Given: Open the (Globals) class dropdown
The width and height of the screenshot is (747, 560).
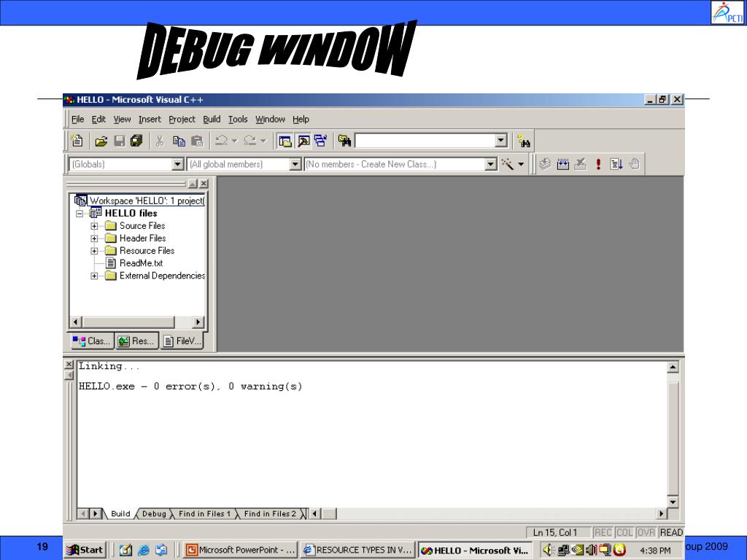Looking at the screenshot, I should tap(178, 164).
